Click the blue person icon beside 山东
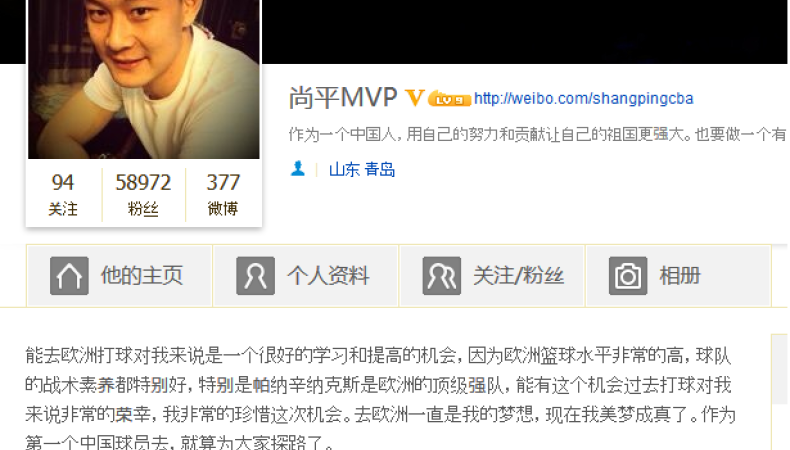The image size is (790, 450). pyautogui.click(x=298, y=168)
